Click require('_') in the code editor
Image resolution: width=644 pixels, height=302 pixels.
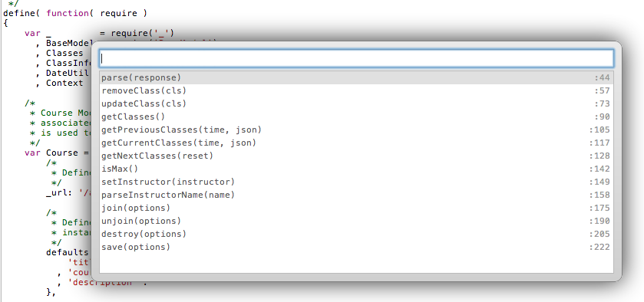coord(143,33)
